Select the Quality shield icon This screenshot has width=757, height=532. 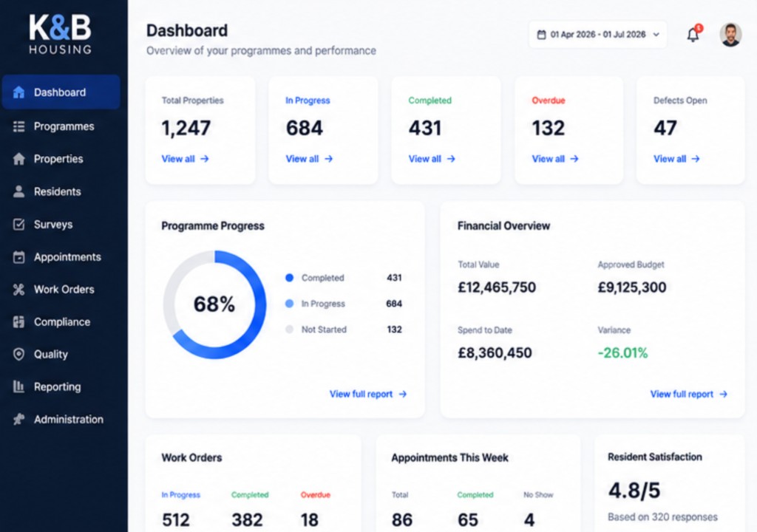pyautogui.click(x=18, y=355)
